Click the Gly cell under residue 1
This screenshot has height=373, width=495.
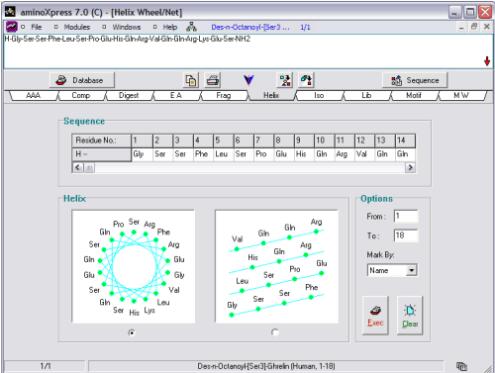142,154
